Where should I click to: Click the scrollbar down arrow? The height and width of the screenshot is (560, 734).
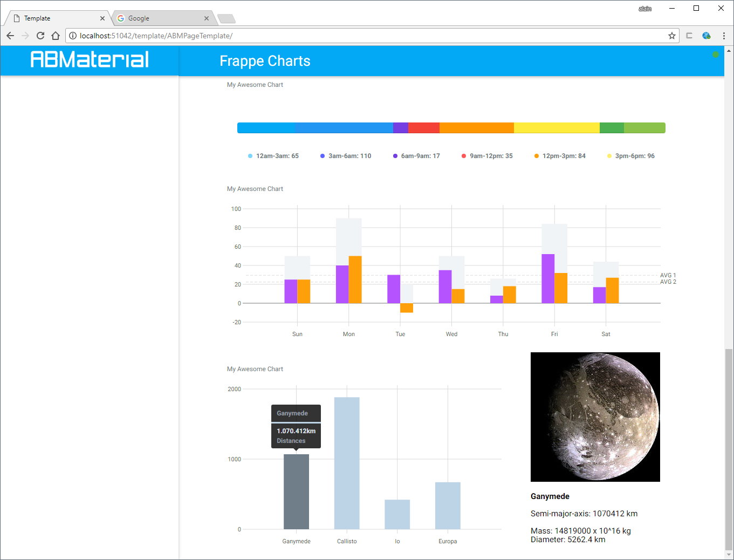(x=729, y=554)
